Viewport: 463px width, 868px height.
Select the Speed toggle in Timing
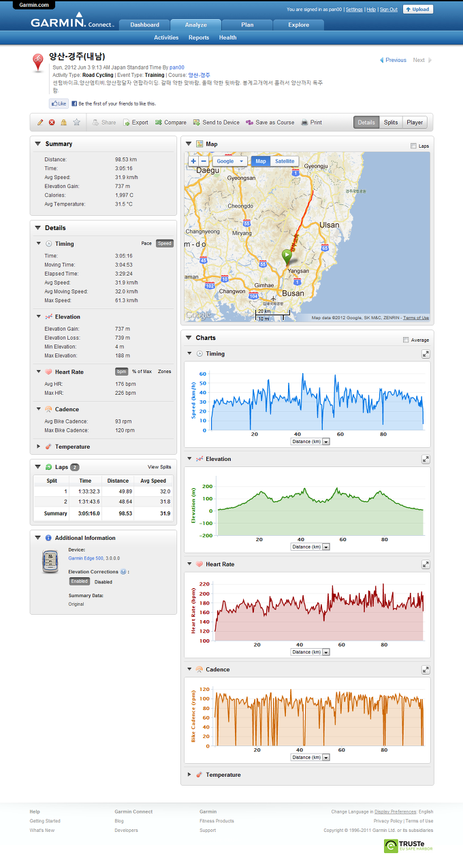[165, 244]
